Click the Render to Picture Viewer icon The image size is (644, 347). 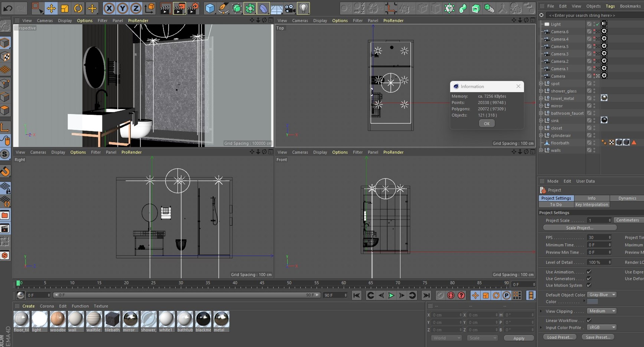(x=179, y=8)
